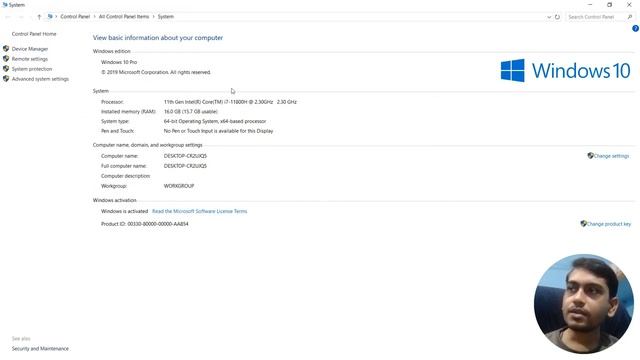640x360 pixels.
Task: Expand the address bar history dropdown
Action: tap(549, 17)
